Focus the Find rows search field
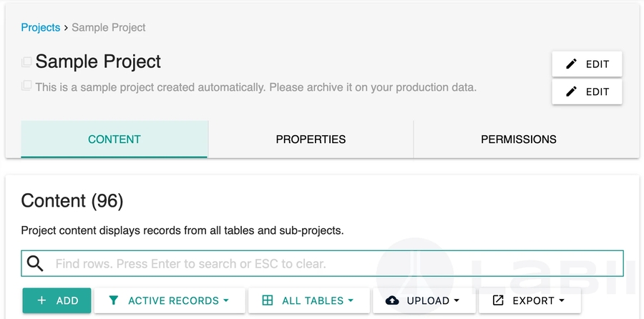 tap(329, 264)
